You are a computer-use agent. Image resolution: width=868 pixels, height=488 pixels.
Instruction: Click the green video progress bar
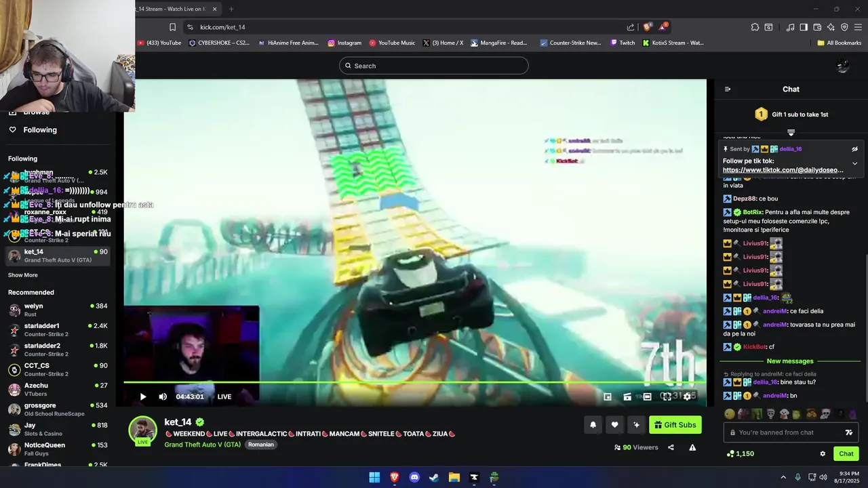point(414,383)
